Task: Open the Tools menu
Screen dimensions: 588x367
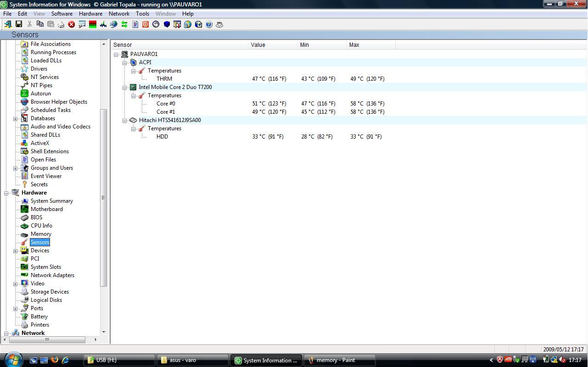Action: click(142, 14)
